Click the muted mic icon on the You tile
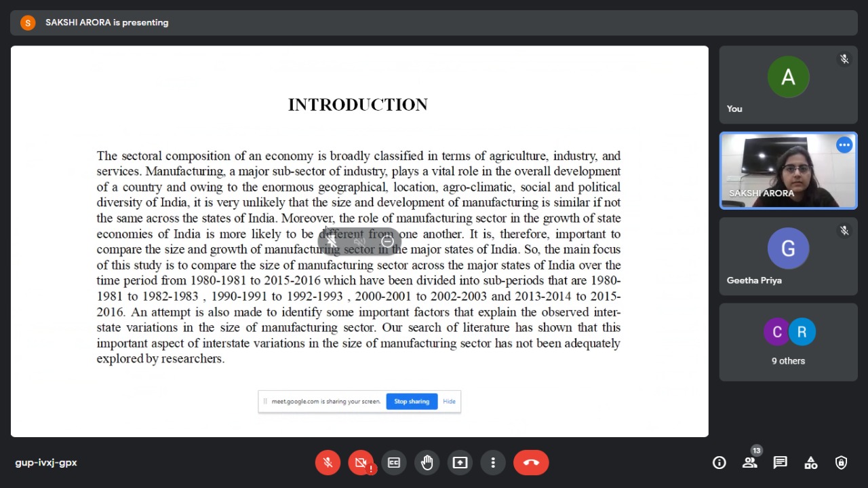The image size is (868, 488). pyautogui.click(x=844, y=59)
